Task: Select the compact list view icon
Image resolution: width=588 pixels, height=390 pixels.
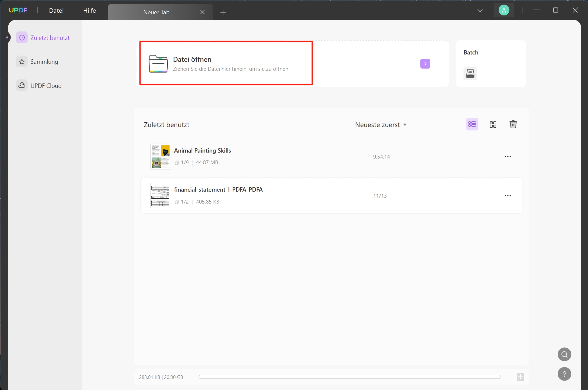Action: (x=472, y=124)
